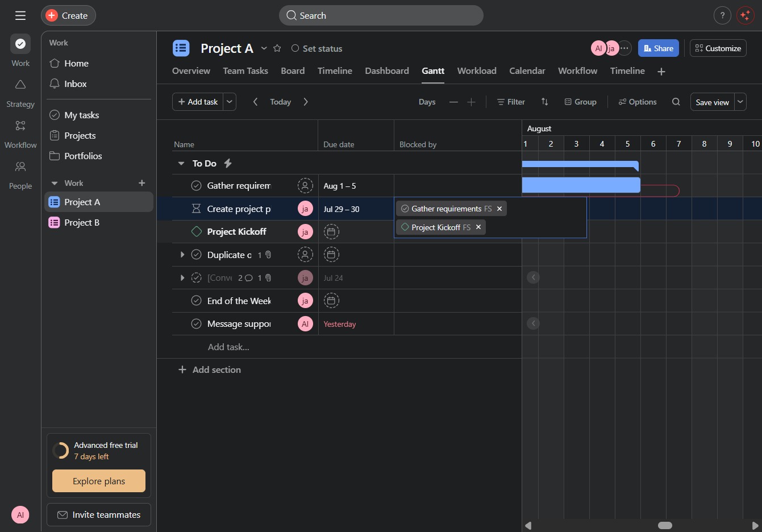Click the Project A list icon in header
762x532 pixels.
click(x=181, y=48)
